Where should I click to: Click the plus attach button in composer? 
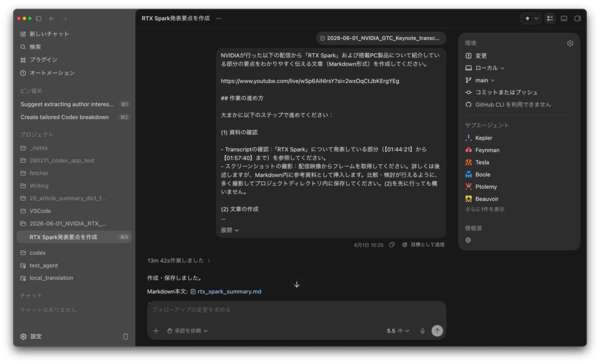pos(156,331)
